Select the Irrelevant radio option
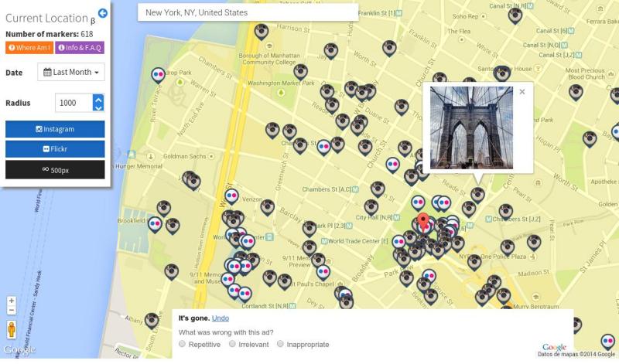Screen dimensions: 619x364 233,344
